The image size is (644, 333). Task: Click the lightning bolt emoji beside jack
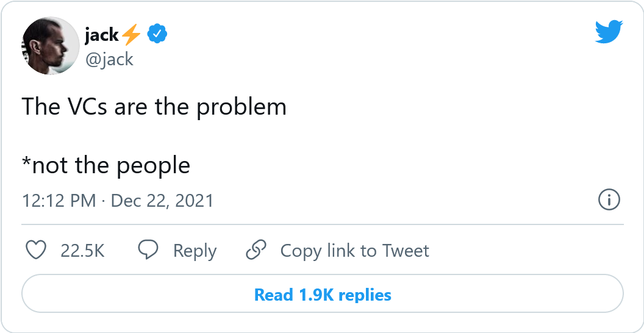131,35
